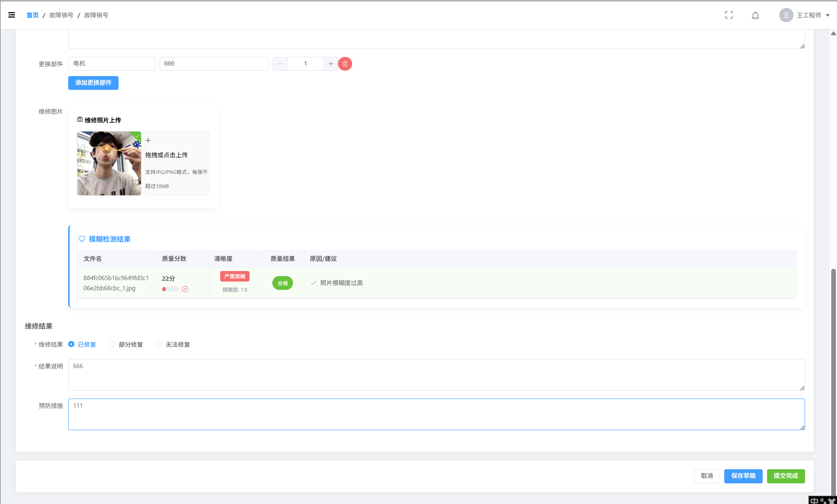Click the 结果说明 text area
This screenshot has width=837, height=504.
click(436, 375)
